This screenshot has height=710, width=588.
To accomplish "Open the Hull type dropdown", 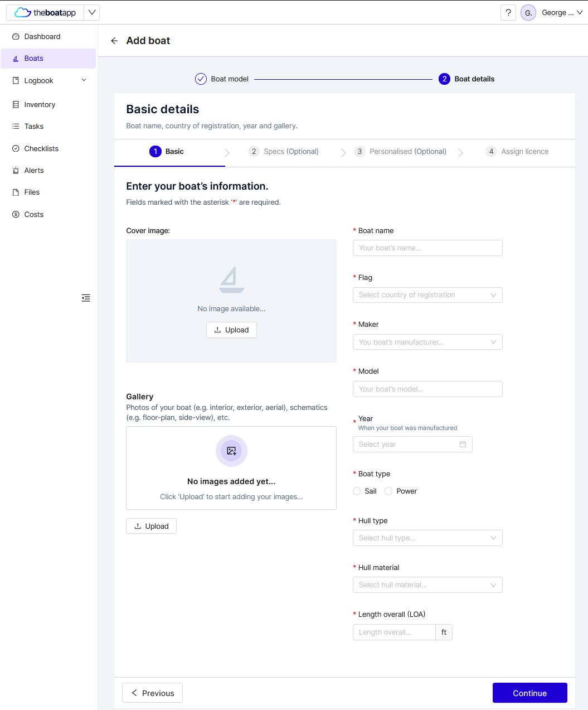I will (x=427, y=538).
